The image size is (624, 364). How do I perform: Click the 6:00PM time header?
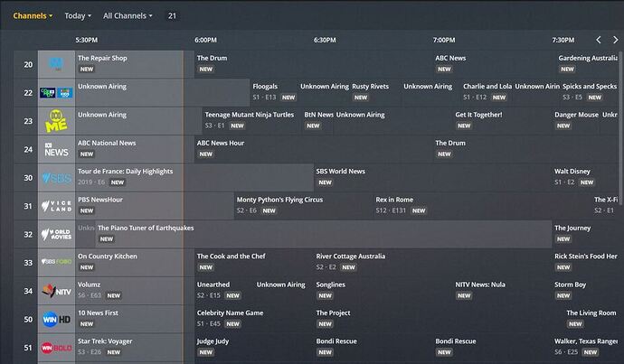click(206, 40)
